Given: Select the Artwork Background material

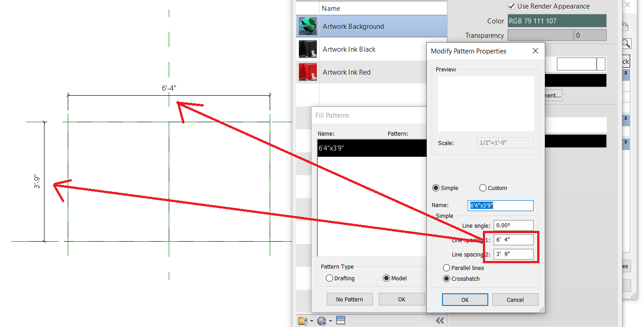Looking at the screenshot, I should [x=372, y=26].
